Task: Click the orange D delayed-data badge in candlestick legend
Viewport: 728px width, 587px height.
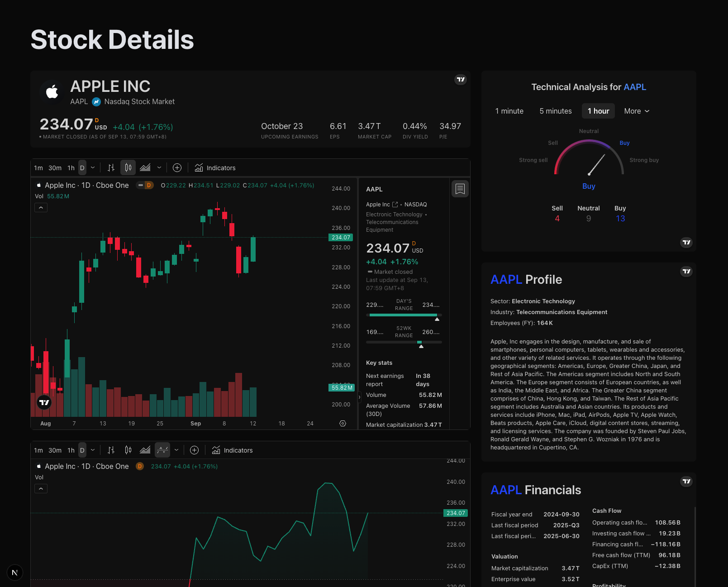Action: click(x=149, y=185)
